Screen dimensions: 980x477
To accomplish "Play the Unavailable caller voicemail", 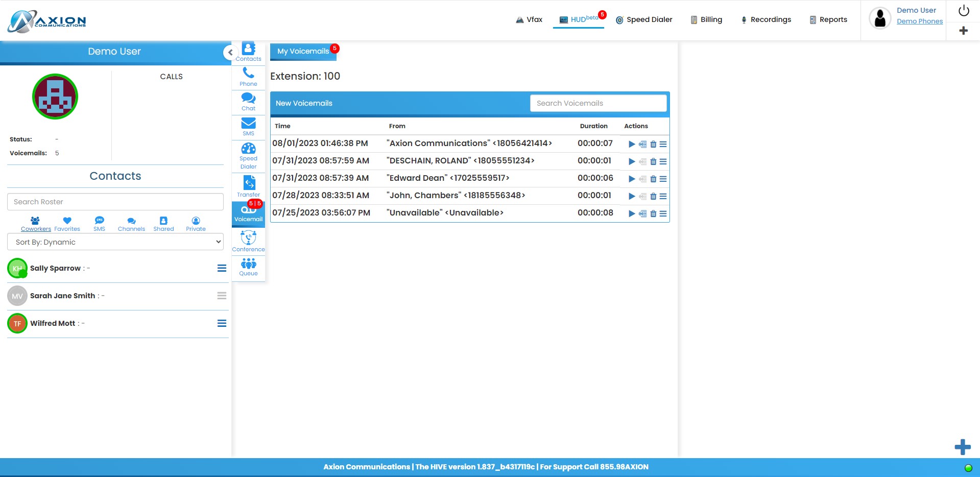I will click(x=632, y=214).
